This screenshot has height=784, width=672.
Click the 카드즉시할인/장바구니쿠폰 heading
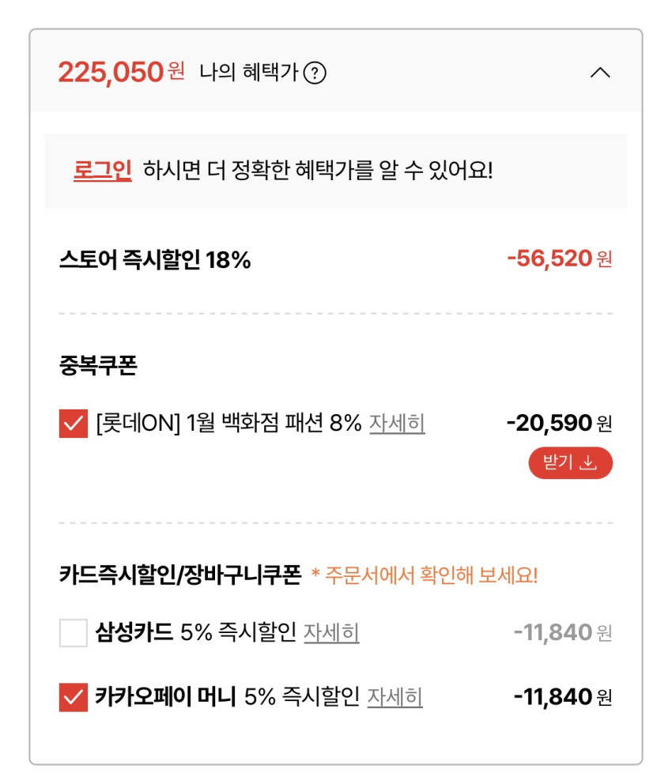point(180,575)
